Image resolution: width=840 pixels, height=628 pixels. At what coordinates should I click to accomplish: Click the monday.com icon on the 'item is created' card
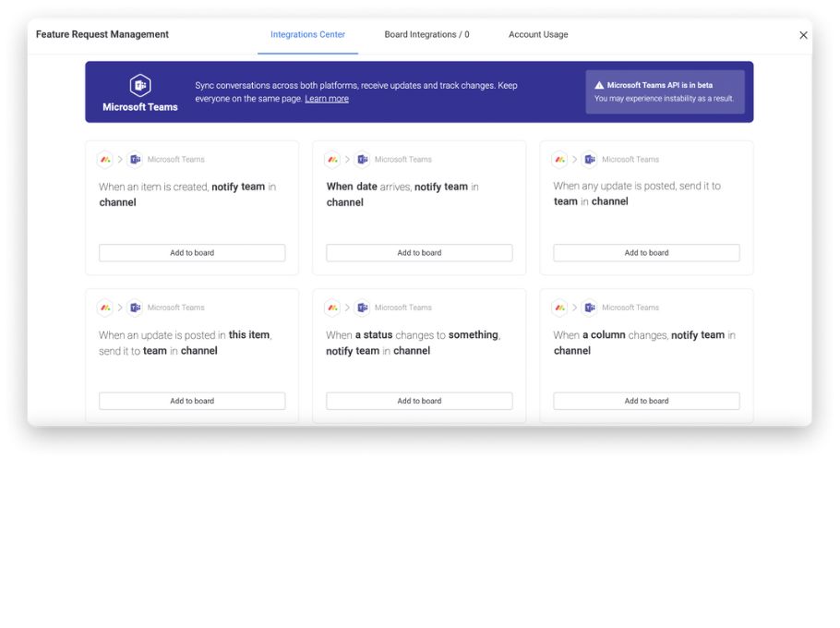[105, 159]
